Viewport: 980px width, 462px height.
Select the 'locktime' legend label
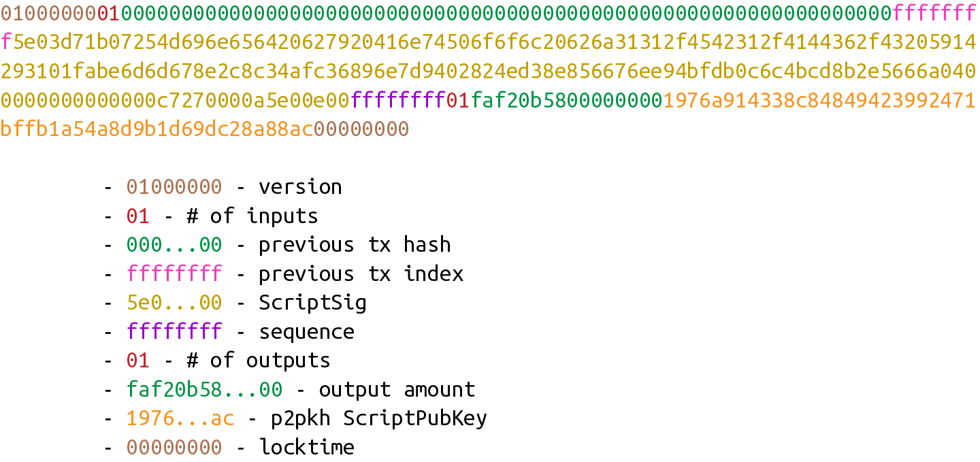[x=306, y=448]
